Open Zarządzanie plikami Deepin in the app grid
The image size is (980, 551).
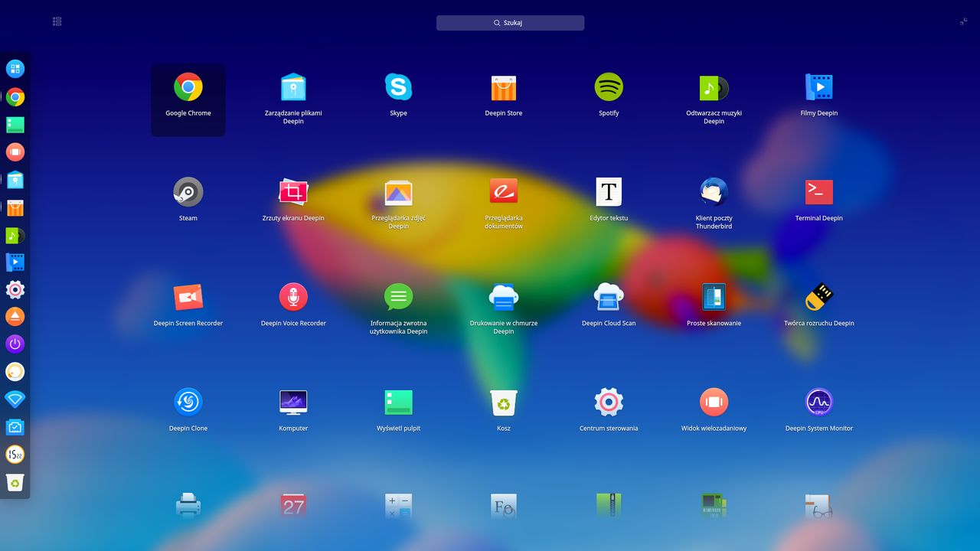(293, 87)
